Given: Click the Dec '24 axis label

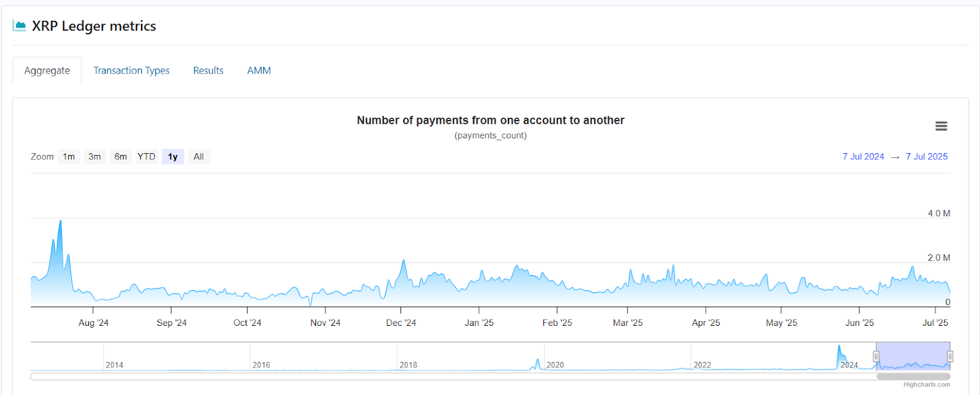Looking at the screenshot, I should point(401,323).
